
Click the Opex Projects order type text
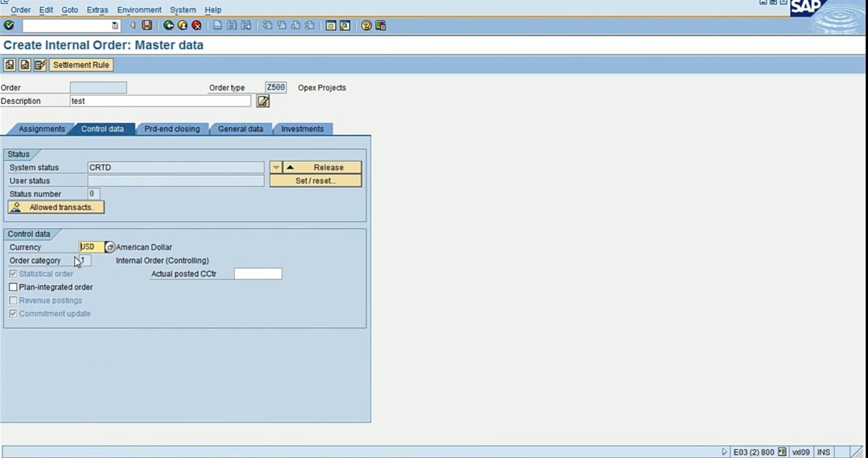click(x=322, y=88)
